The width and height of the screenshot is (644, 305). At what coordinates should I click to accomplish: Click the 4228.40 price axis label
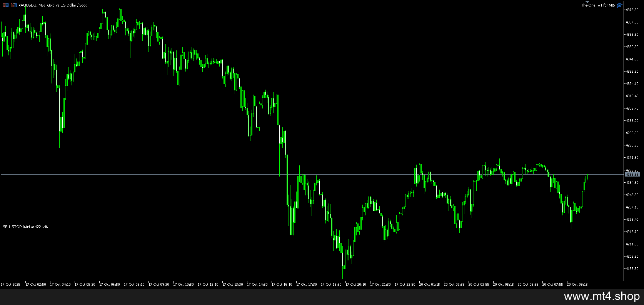(632, 220)
